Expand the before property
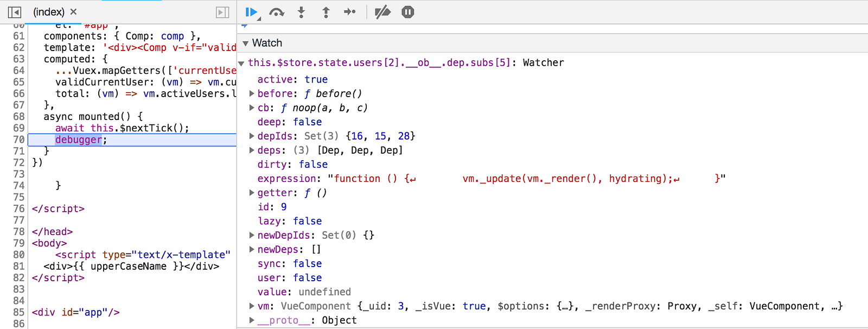Viewport: 868px width, 329px height. tap(252, 93)
